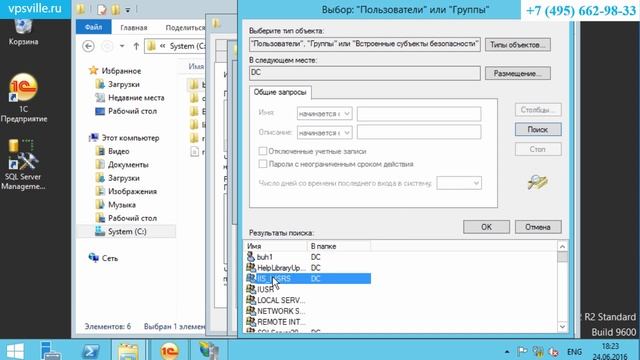Open the Windows Start button

(x=15, y=351)
